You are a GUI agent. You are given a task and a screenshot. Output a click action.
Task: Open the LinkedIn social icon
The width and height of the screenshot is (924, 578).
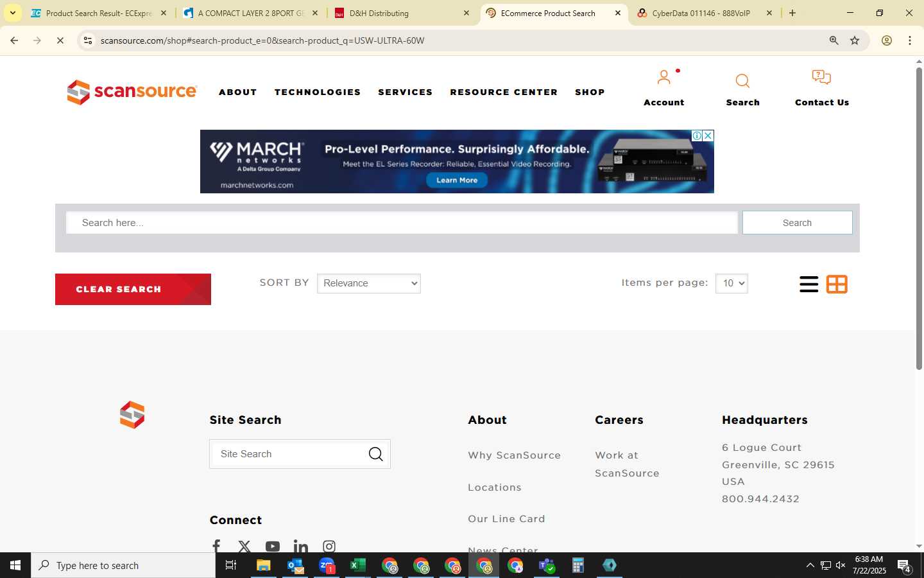pos(300,547)
